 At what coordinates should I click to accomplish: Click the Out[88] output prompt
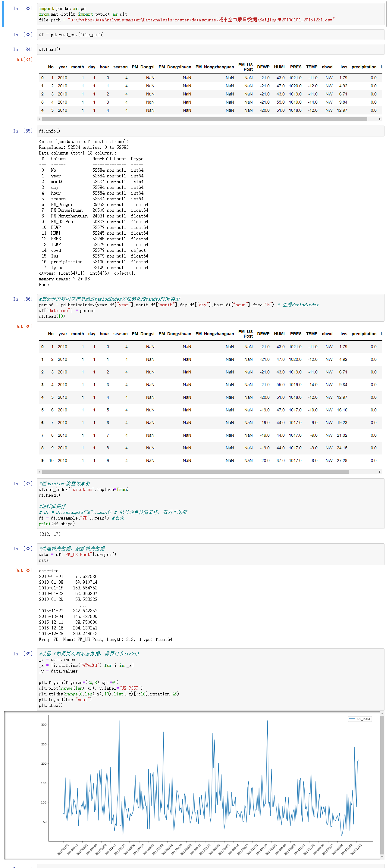click(x=25, y=570)
